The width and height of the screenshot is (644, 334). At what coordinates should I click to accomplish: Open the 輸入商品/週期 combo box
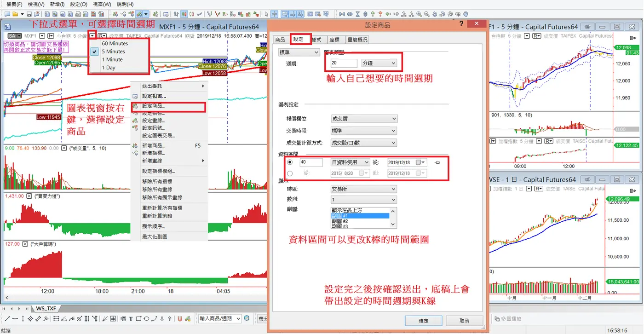pyautogui.click(x=220, y=318)
